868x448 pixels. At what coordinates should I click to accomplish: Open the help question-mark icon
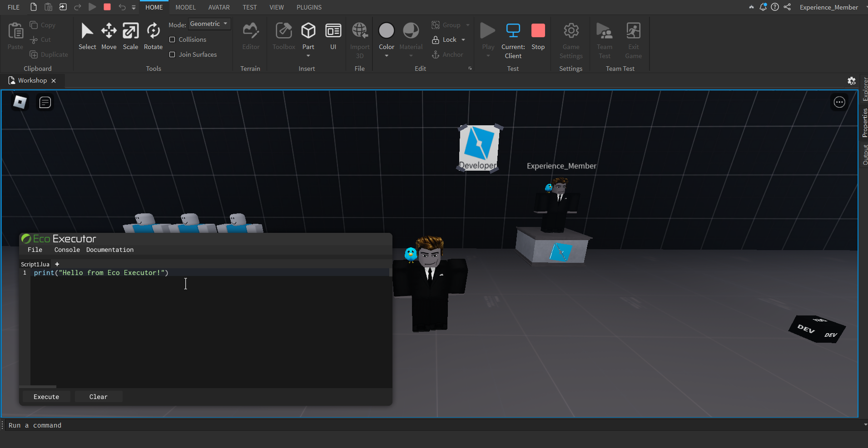(775, 7)
